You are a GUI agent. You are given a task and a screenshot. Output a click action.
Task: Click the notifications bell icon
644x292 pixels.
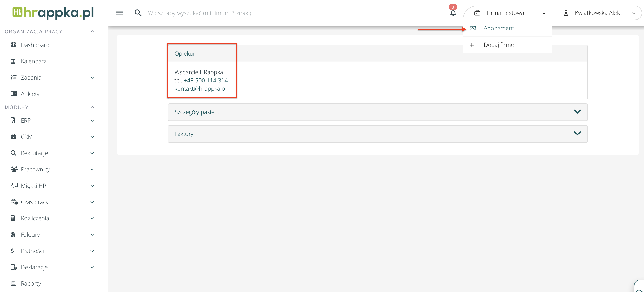tap(453, 13)
